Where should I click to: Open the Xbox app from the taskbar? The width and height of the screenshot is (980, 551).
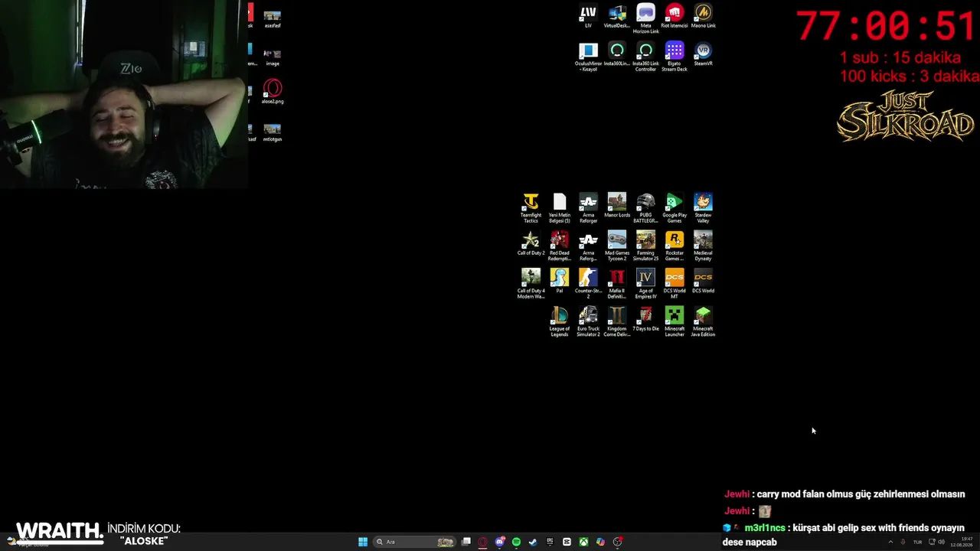pos(583,542)
